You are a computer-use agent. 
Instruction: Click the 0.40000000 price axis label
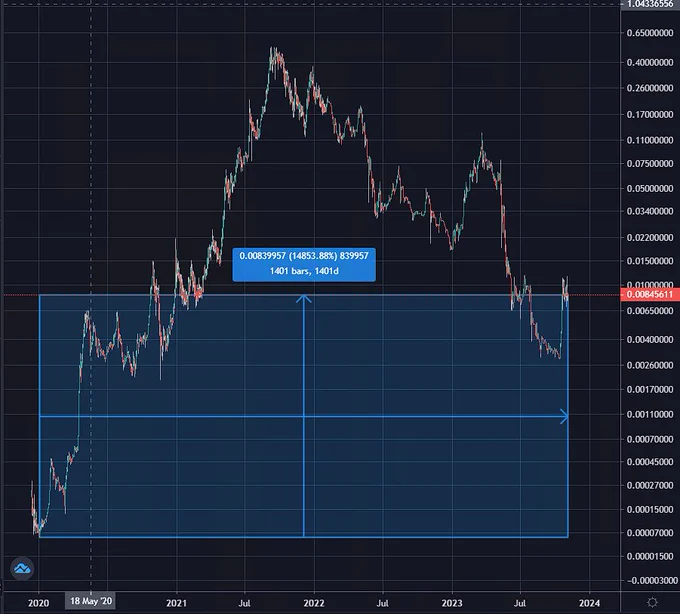tap(650, 62)
